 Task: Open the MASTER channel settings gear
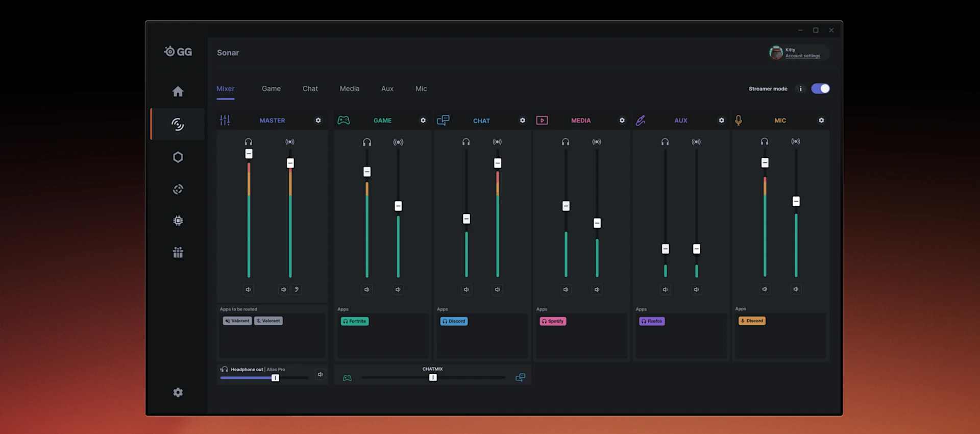pos(318,120)
